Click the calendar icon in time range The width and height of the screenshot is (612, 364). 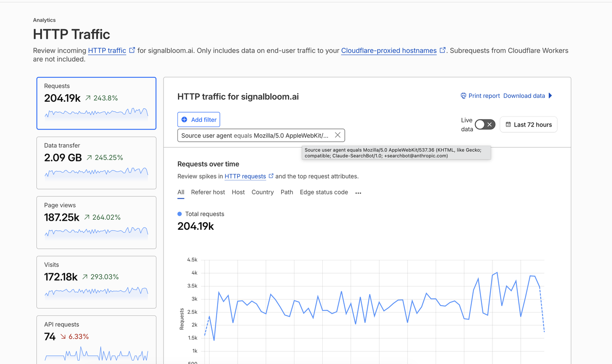(508, 125)
